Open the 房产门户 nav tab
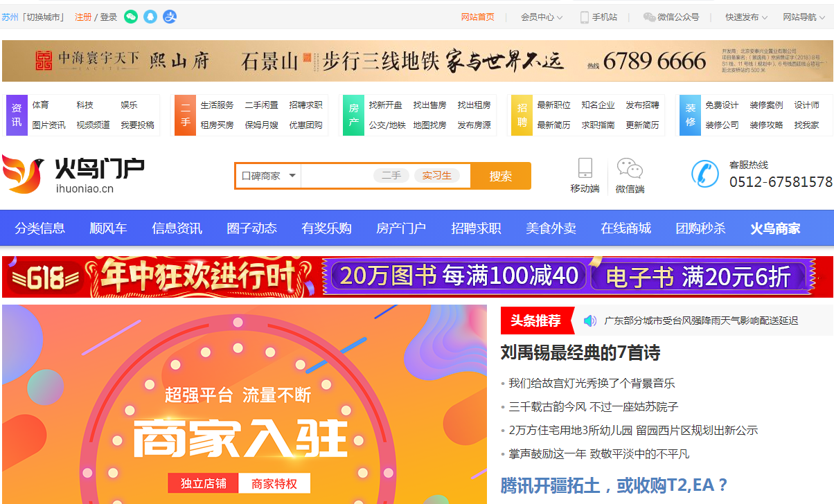834x504 pixels. coord(401,228)
